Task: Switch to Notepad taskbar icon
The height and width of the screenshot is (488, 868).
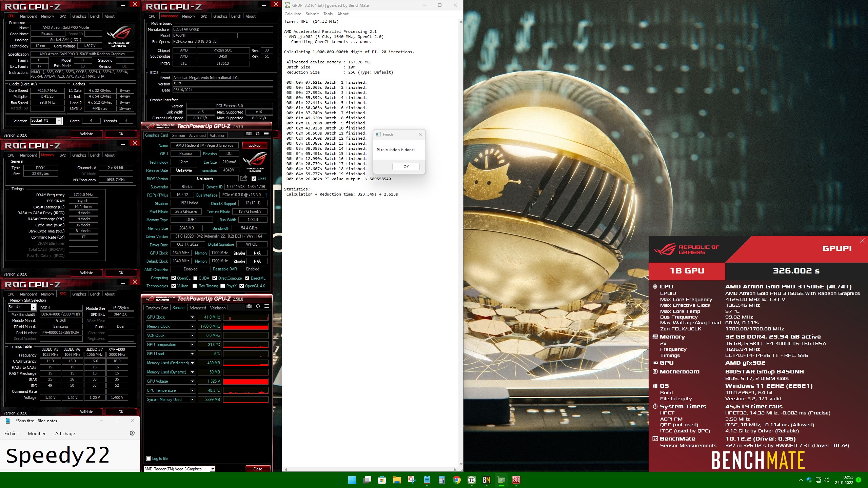Action: click(427, 480)
